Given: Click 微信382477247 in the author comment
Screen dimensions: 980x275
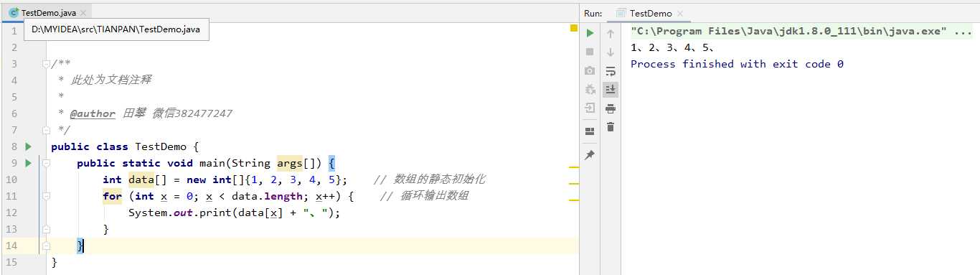Looking at the screenshot, I should [192, 113].
